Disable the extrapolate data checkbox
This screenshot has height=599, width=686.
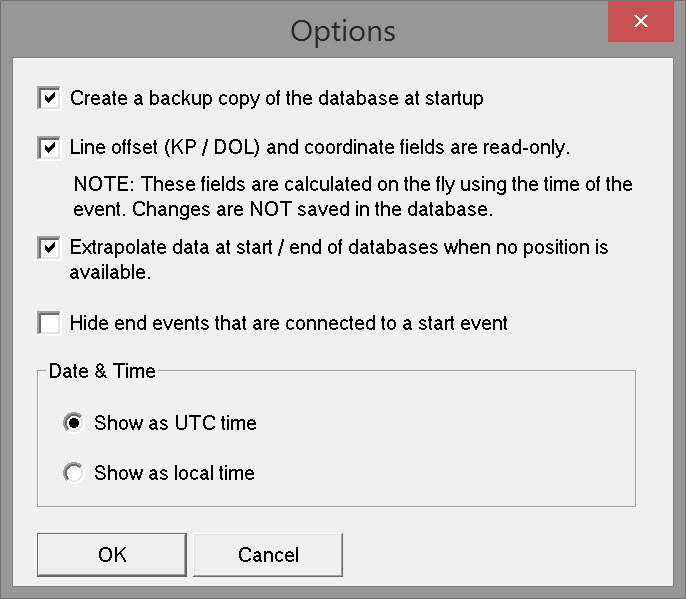(48, 247)
